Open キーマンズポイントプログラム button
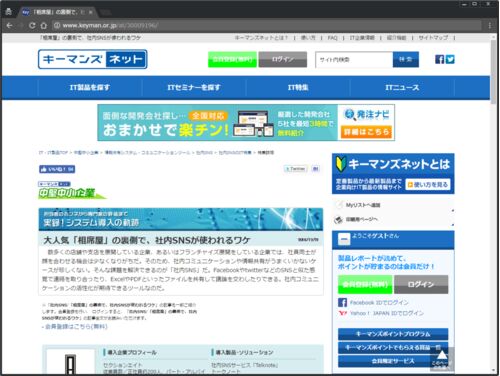The height and width of the screenshot is (376, 500). [393, 334]
